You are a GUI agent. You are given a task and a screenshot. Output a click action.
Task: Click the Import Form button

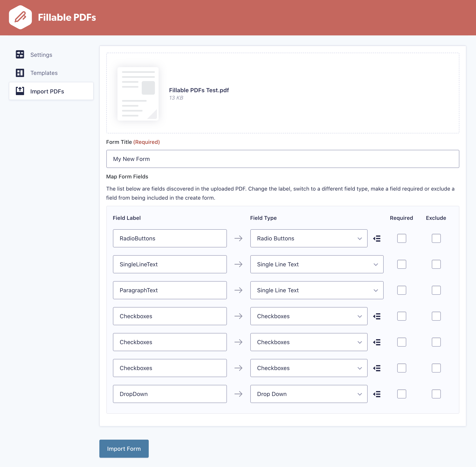tap(124, 448)
